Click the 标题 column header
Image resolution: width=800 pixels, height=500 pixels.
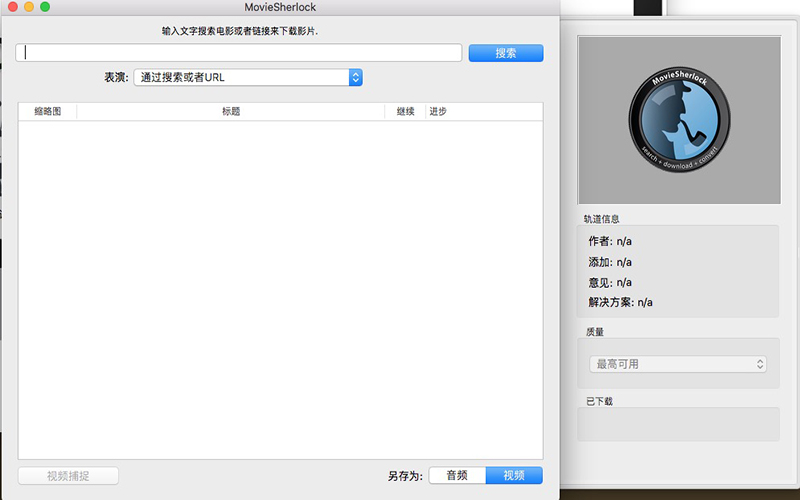[x=231, y=111]
